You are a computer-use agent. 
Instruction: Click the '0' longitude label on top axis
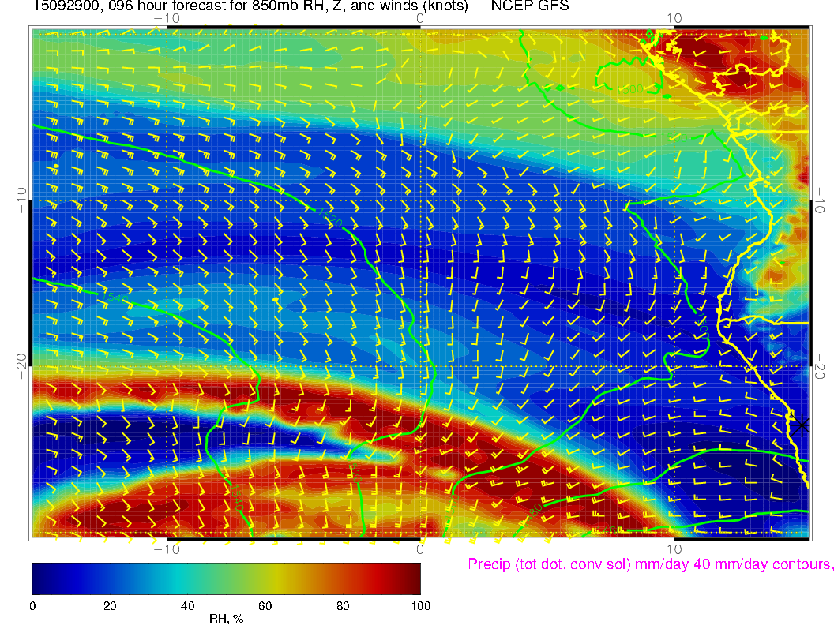pos(420,18)
